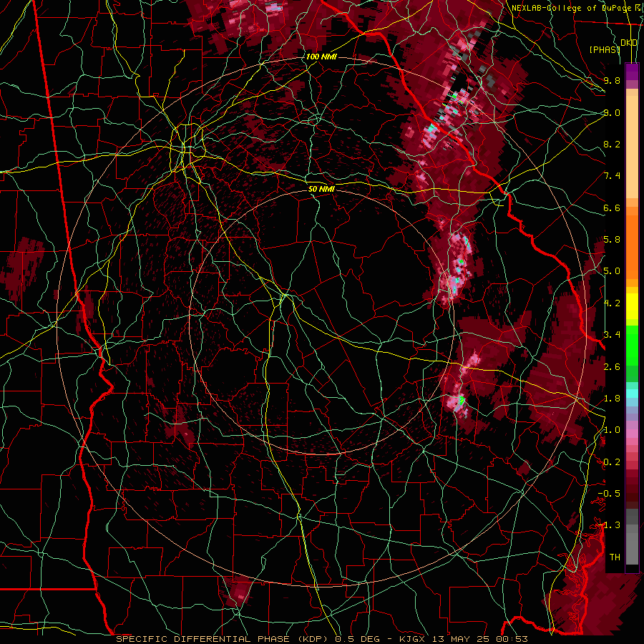
Task: Click the "13 MAY 25 00:53" timestamp
Action: click(x=479, y=639)
